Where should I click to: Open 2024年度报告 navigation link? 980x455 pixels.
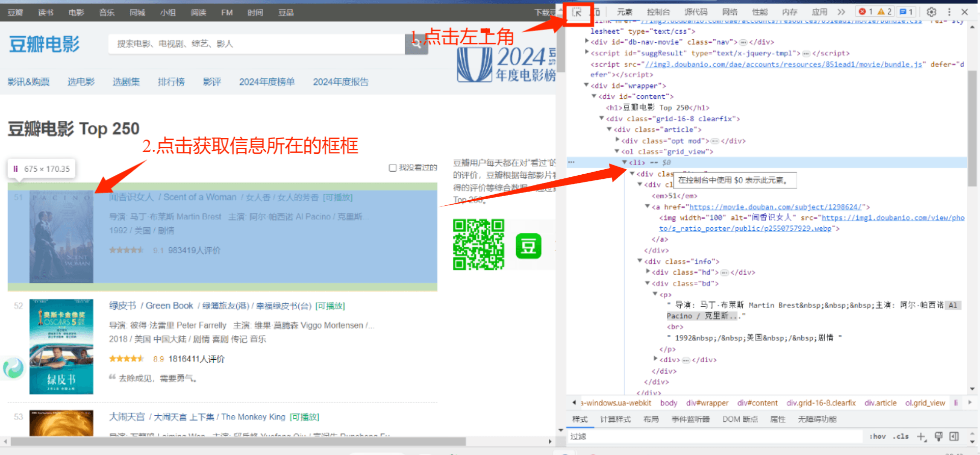pos(341,82)
